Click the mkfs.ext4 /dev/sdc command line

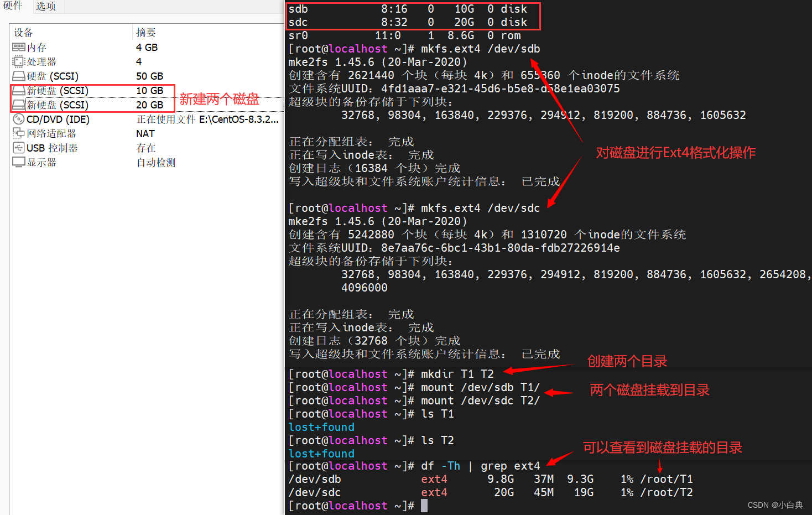[414, 209]
